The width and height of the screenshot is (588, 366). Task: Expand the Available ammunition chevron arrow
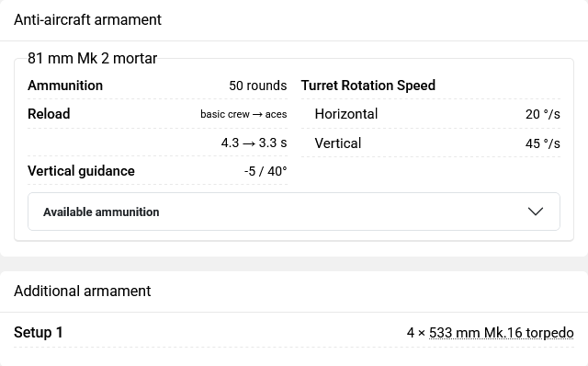coord(535,212)
